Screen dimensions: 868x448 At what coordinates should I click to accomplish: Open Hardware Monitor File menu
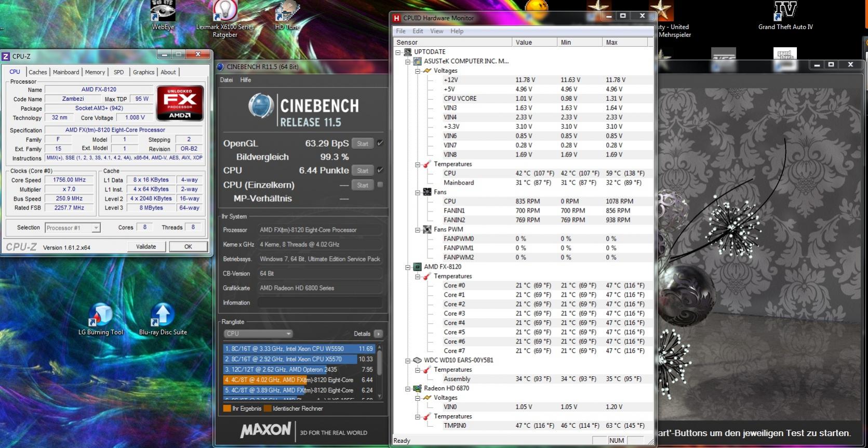401,31
